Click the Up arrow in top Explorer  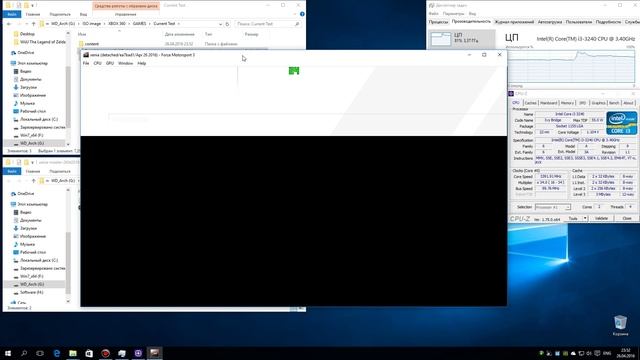tap(33, 24)
